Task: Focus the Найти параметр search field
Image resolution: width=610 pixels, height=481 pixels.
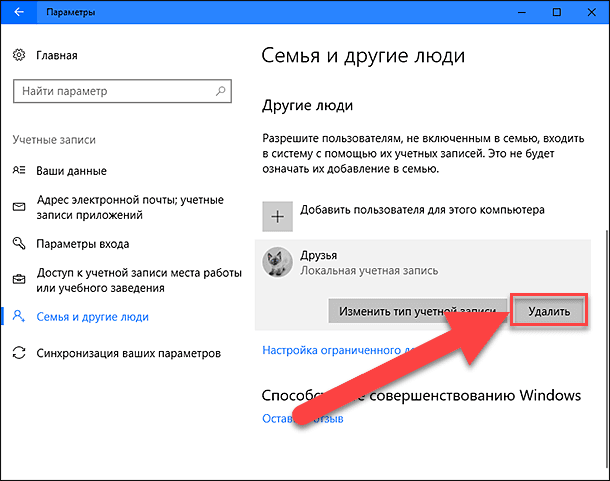Action: pyautogui.click(x=122, y=91)
